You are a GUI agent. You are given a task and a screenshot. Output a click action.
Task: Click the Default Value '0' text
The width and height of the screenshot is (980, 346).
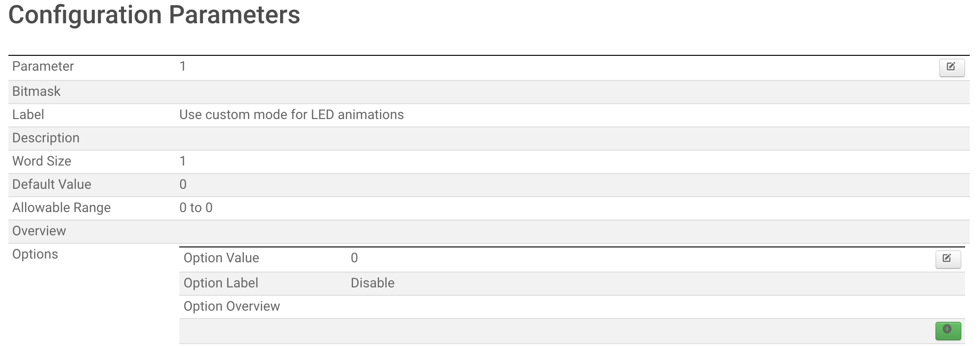click(x=183, y=185)
